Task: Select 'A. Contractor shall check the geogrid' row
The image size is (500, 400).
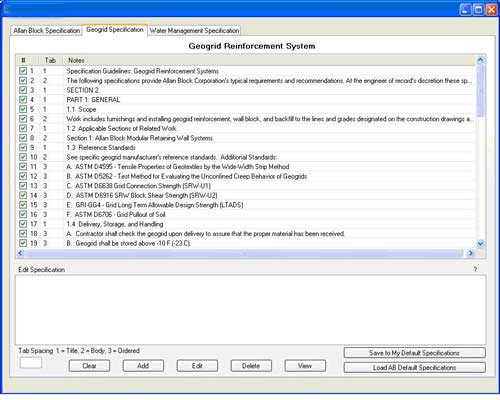Action: 205,234
